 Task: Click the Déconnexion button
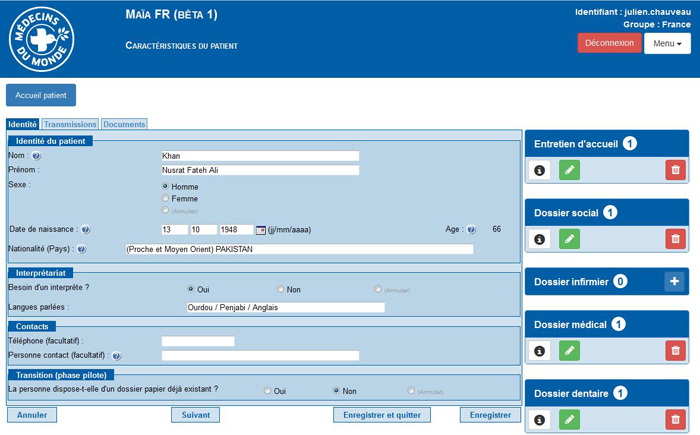click(x=609, y=43)
